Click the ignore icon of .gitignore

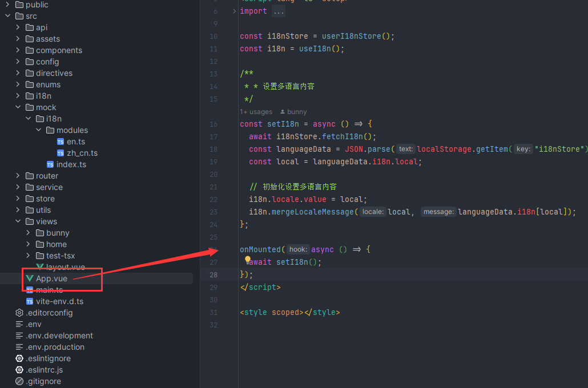[x=19, y=381]
